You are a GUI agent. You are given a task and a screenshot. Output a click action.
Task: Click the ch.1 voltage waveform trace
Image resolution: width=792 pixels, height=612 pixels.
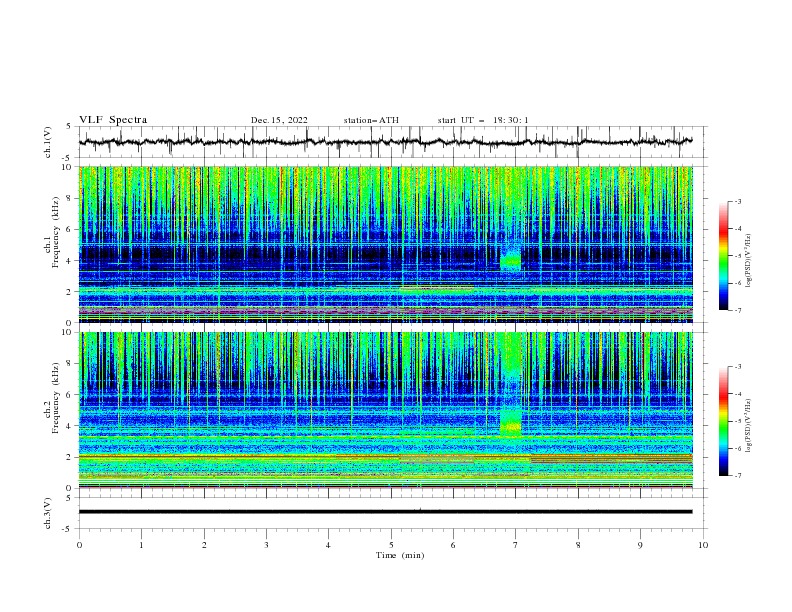tap(385, 142)
